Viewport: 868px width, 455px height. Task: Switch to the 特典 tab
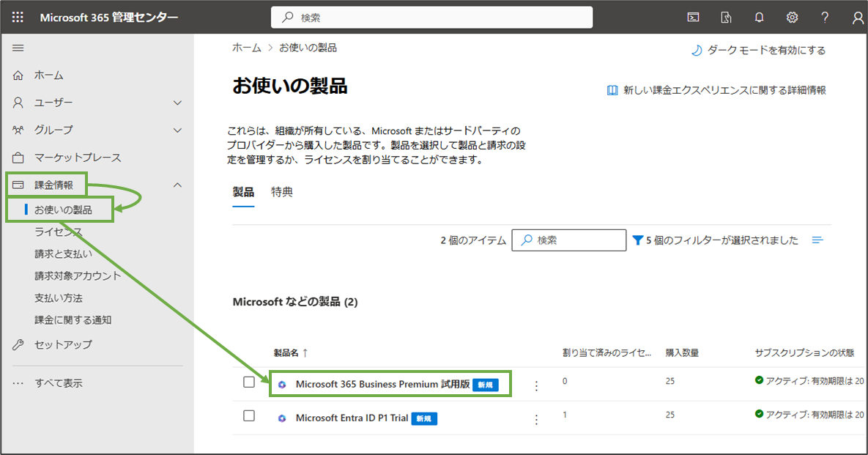coord(282,192)
